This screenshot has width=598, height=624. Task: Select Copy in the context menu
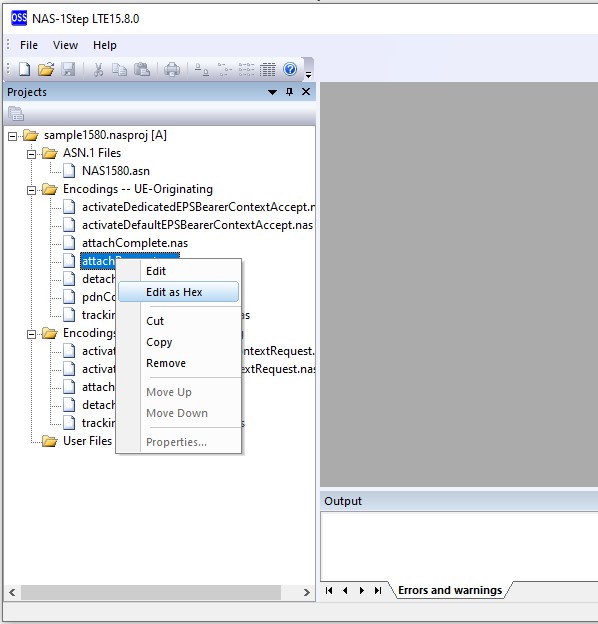point(179,342)
